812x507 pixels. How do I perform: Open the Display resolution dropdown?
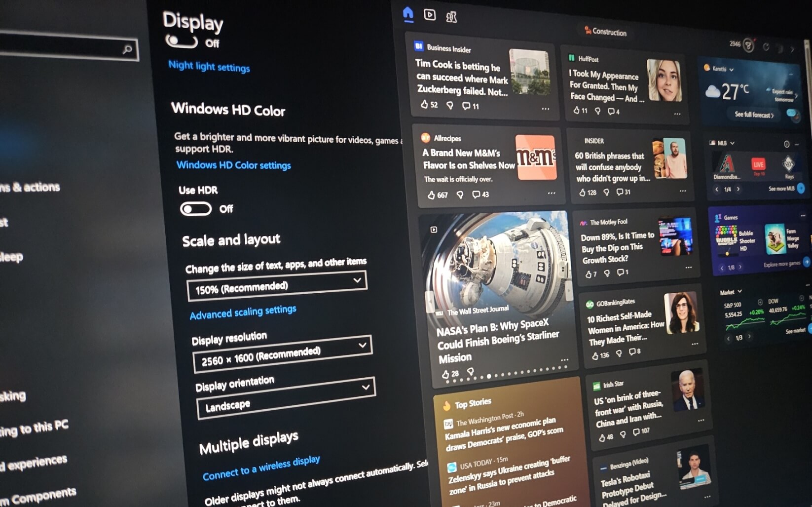click(x=283, y=354)
